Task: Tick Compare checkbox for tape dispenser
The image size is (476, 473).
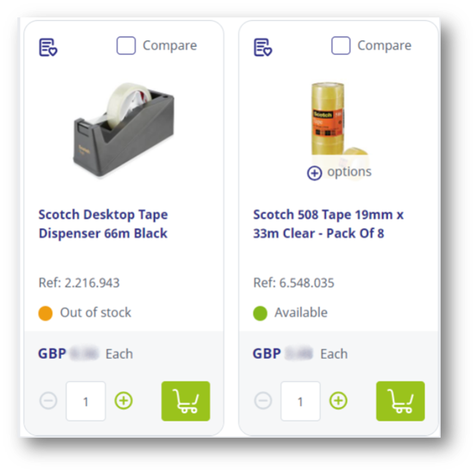Action: pos(126,46)
